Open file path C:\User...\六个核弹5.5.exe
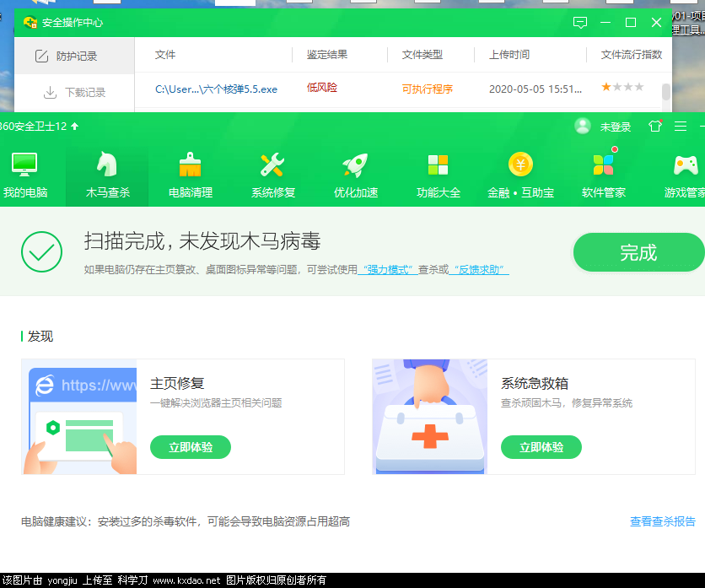The width and height of the screenshot is (705, 588). click(216, 89)
